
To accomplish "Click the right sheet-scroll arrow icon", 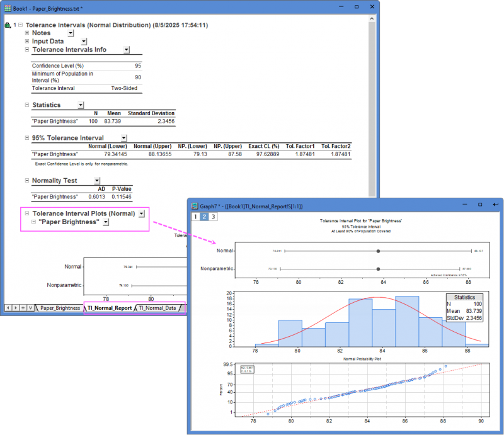I will 14,307.
